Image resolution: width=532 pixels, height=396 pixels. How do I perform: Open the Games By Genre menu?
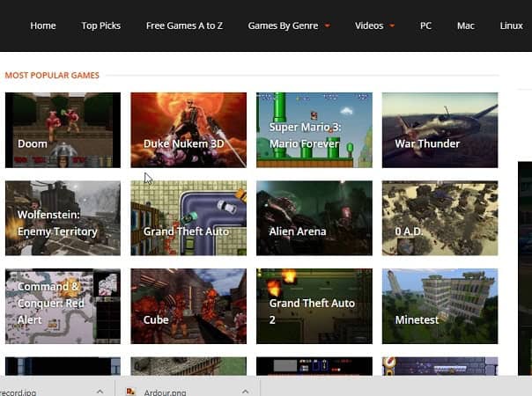pyautogui.click(x=283, y=26)
